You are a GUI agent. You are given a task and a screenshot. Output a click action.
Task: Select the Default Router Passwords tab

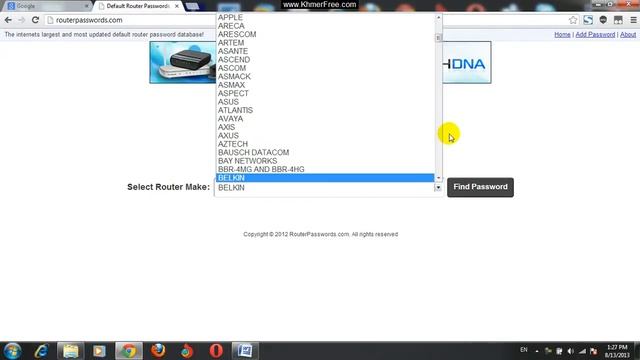137,6
